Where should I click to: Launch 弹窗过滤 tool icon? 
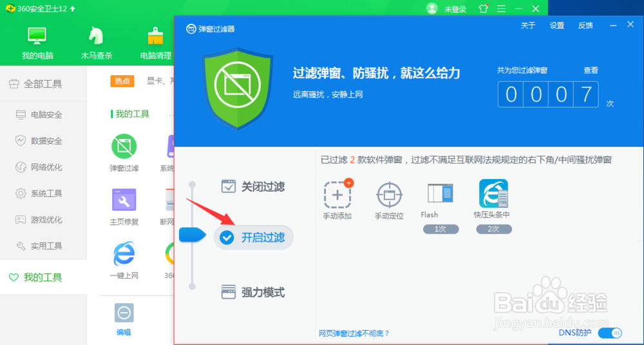(124, 146)
